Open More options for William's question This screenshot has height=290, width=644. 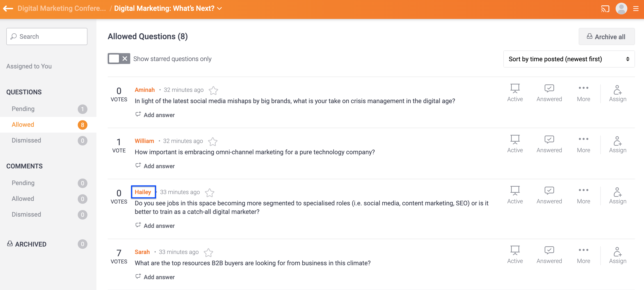click(x=583, y=144)
